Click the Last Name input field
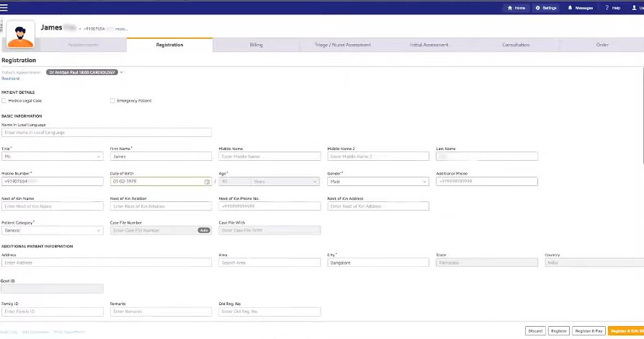Viewport: 644px width, 339px height. click(487, 157)
